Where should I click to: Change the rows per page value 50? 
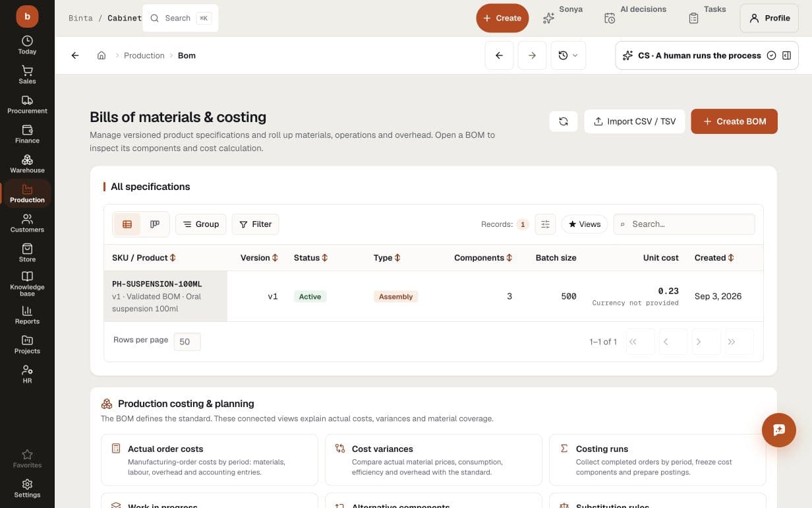187,341
